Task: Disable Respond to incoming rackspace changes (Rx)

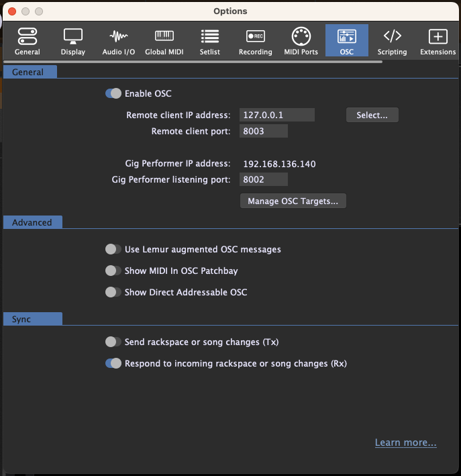Action: 113,364
